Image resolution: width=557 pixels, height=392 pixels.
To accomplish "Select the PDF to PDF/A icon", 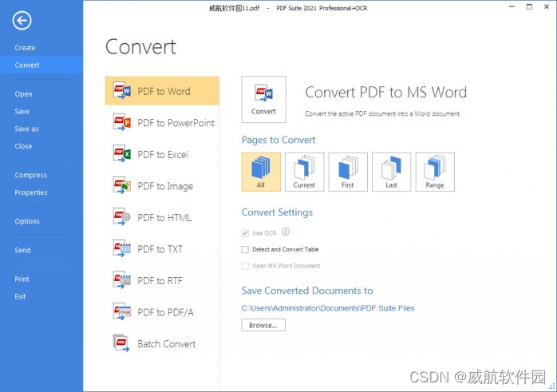I will (x=122, y=311).
